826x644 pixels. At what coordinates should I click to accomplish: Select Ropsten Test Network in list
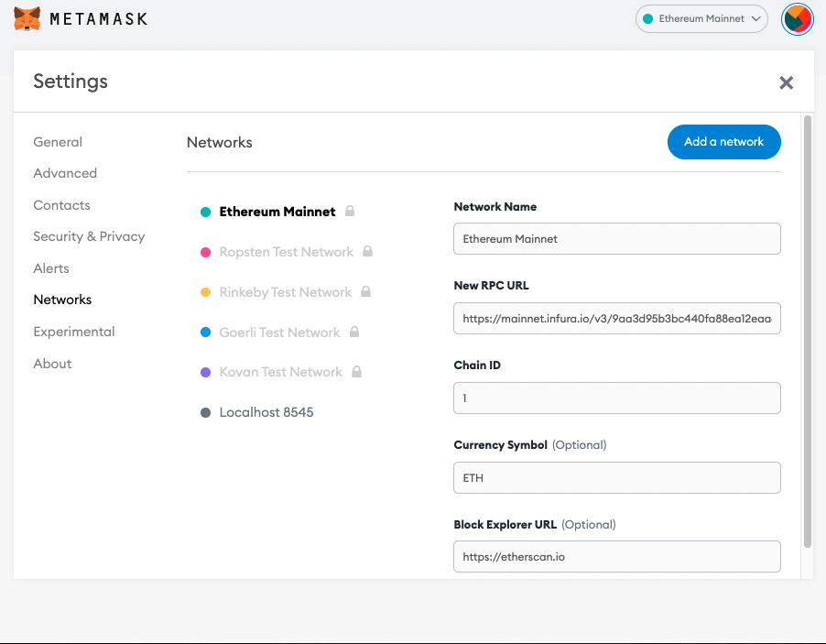pyautogui.click(x=286, y=252)
